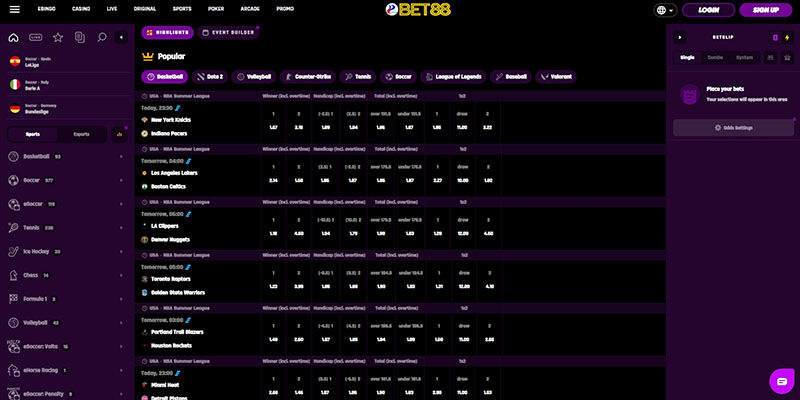Select the Baseball popular filter

tap(510, 77)
